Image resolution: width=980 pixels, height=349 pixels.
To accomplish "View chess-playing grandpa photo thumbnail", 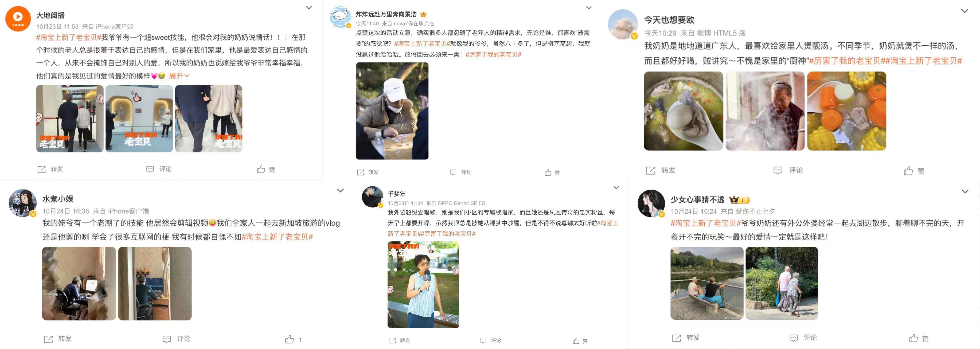I will 392,111.
